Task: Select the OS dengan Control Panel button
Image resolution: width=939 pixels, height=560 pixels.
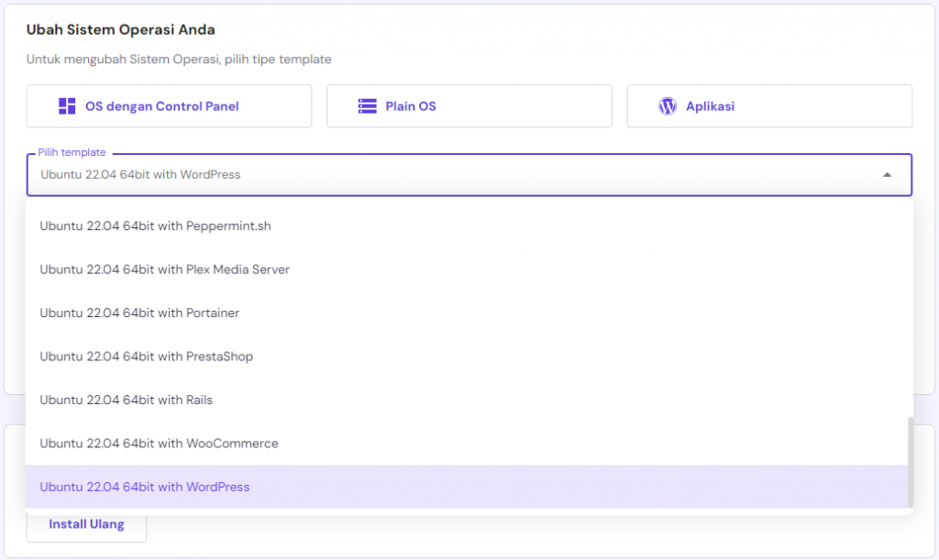Action: click(169, 106)
